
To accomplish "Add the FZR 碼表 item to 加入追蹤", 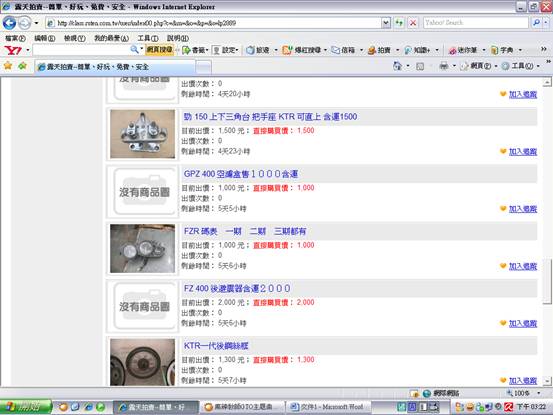I will point(523,266).
